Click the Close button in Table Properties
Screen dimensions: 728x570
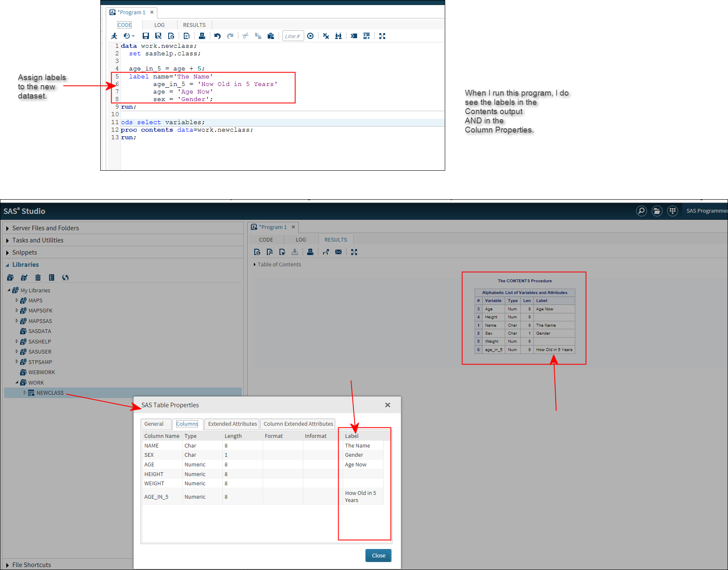[378, 556]
